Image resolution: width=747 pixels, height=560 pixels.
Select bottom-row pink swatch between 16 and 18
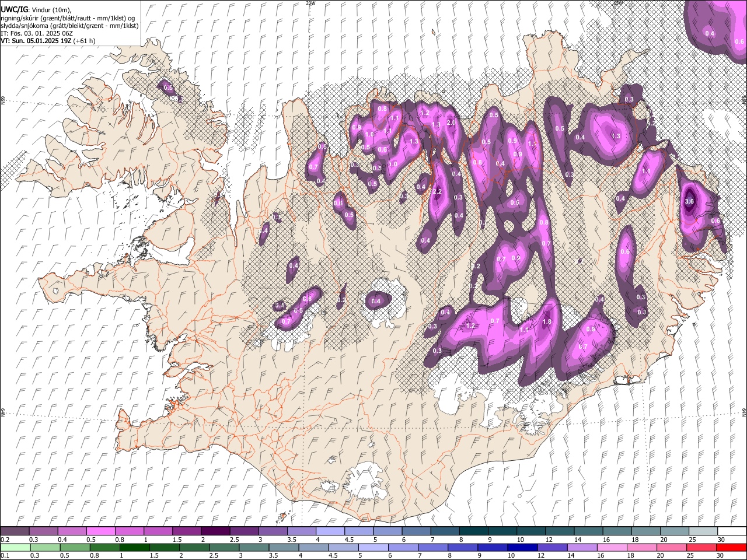(613, 547)
